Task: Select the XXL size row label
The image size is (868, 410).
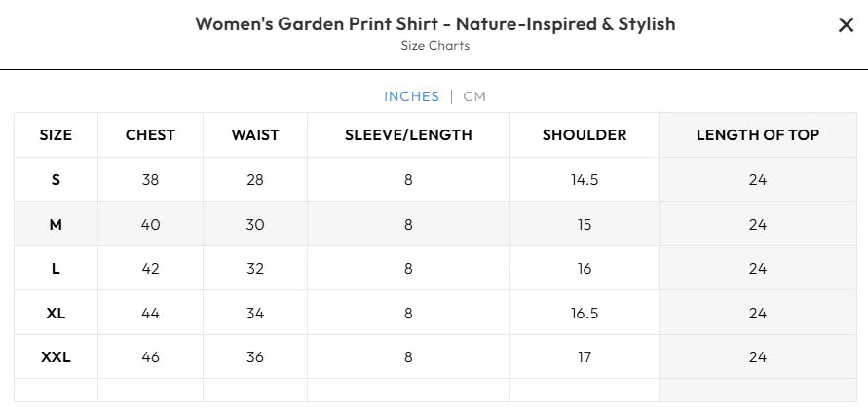Action: [56, 357]
